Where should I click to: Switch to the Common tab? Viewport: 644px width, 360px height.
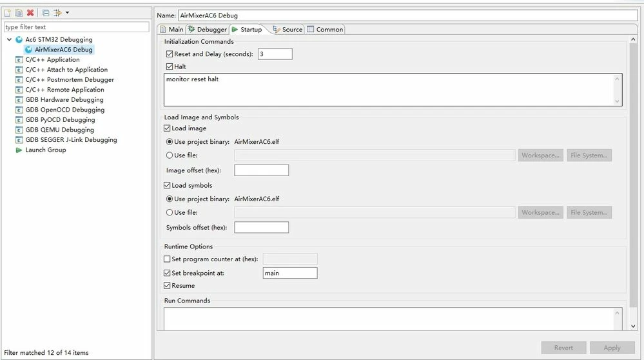click(x=325, y=30)
